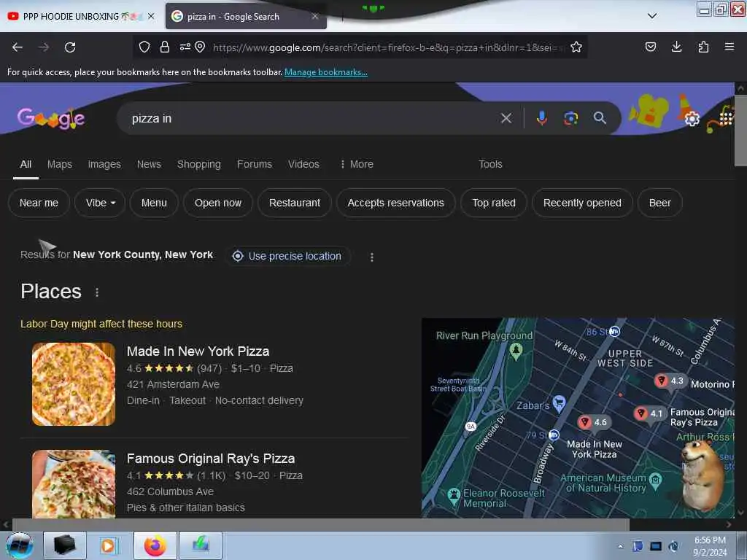Open three-dot options beside Use precise location
The height and width of the screenshot is (560, 747).
[x=371, y=257]
